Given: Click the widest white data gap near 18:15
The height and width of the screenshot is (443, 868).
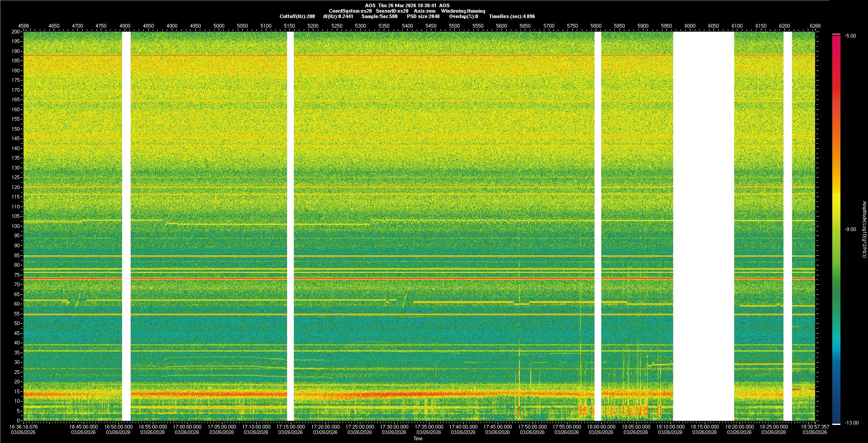Looking at the screenshot, I should coord(703,226).
